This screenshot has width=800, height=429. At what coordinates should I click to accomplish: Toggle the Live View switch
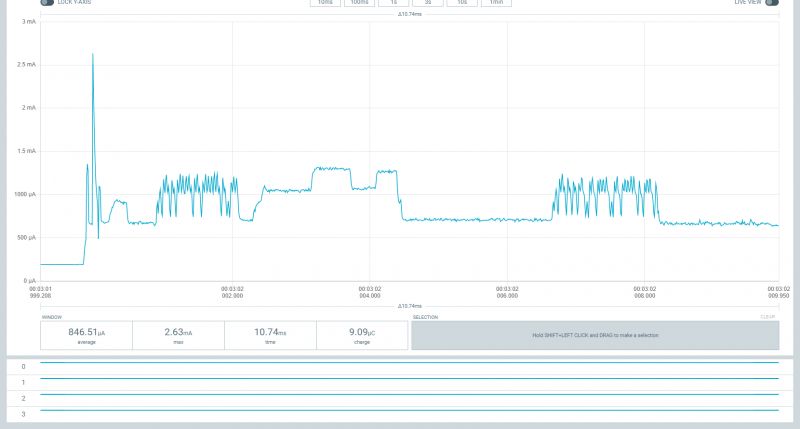click(x=772, y=2)
